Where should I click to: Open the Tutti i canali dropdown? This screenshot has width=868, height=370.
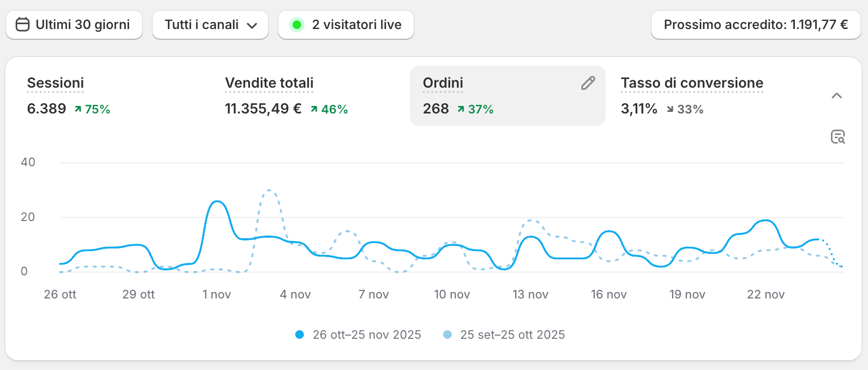pyautogui.click(x=210, y=25)
